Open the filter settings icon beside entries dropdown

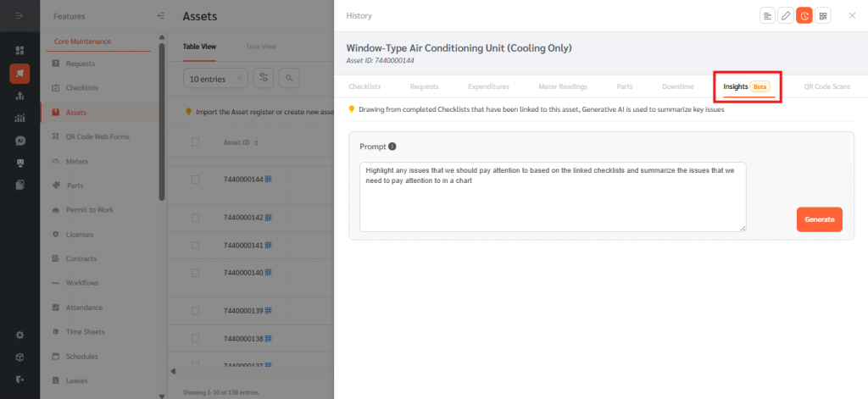pyautogui.click(x=264, y=78)
